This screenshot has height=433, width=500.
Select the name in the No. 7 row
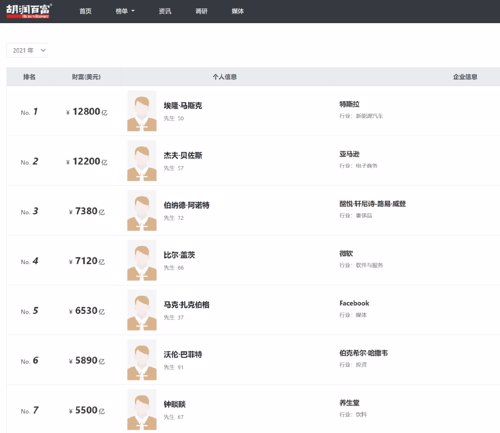point(174,404)
